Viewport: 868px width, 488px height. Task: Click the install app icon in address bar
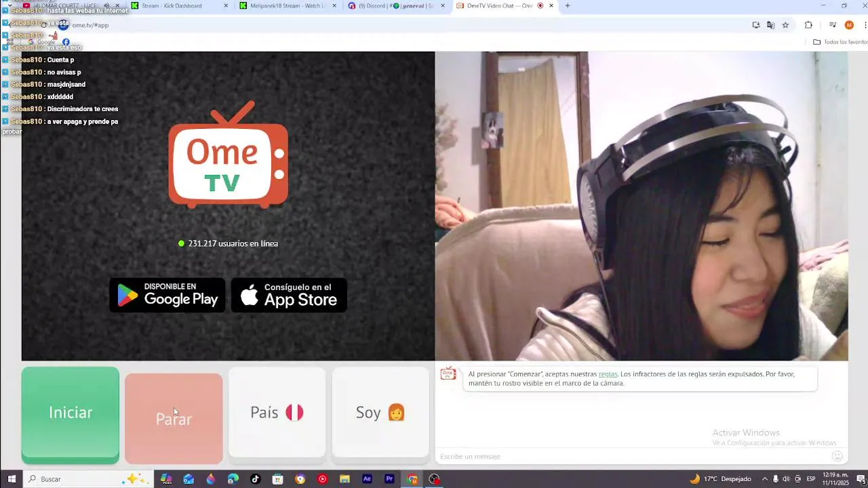[x=756, y=25]
